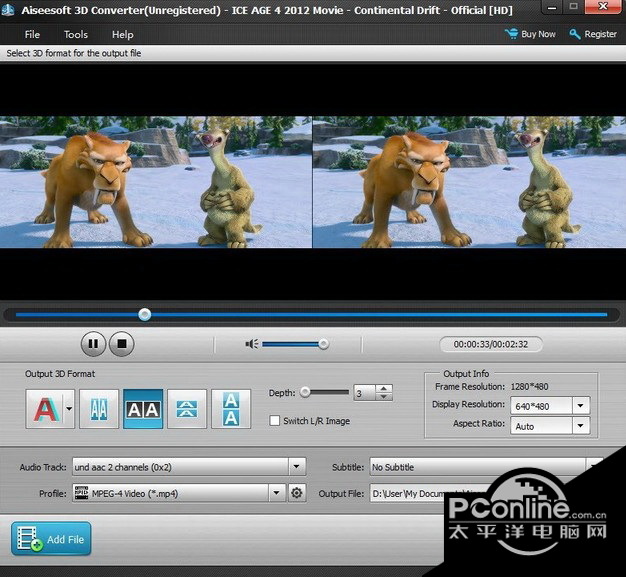Image resolution: width=626 pixels, height=577 pixels.
Task: Click the playback time display 00:00:33/00:02:32
Action: tap(491, 344)
